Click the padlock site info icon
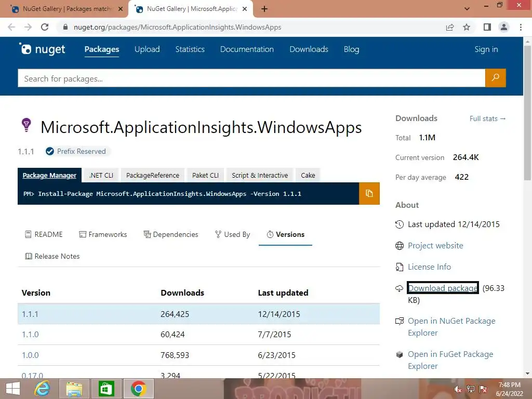The image size is (532, 399). pyautogui.click(x=65, y=27)
